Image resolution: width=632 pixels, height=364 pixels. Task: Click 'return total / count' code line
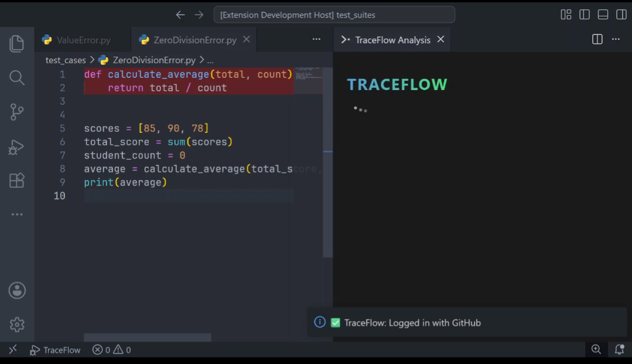coord(168,88)
